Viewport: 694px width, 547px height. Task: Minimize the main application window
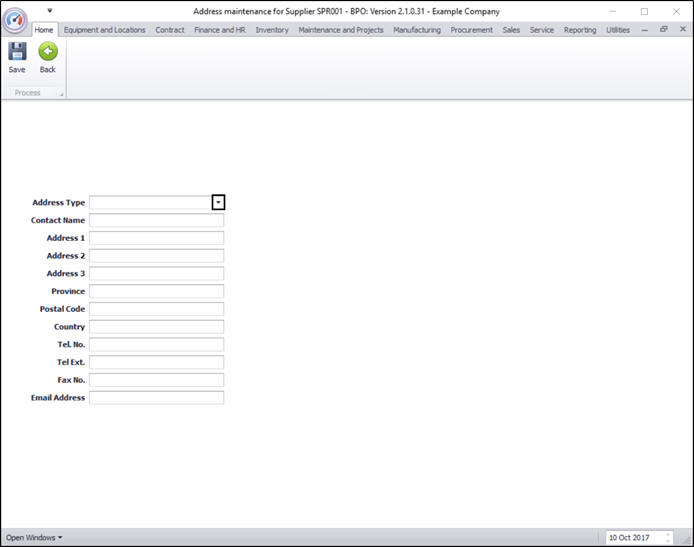pyautogui.click(x=613, y=11)
